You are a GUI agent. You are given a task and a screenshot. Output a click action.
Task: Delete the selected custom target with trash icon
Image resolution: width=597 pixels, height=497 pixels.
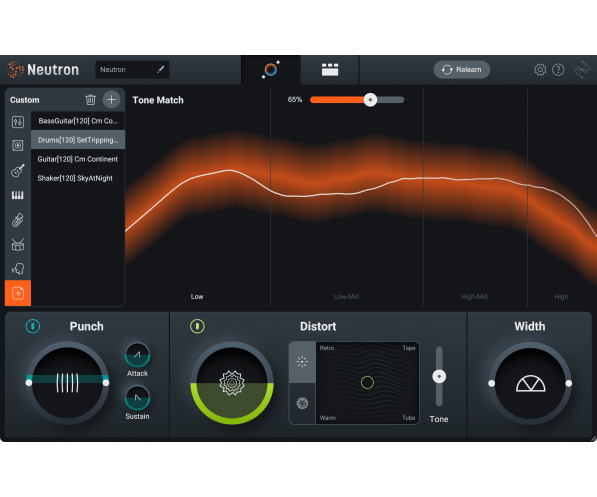pos(90,100)
